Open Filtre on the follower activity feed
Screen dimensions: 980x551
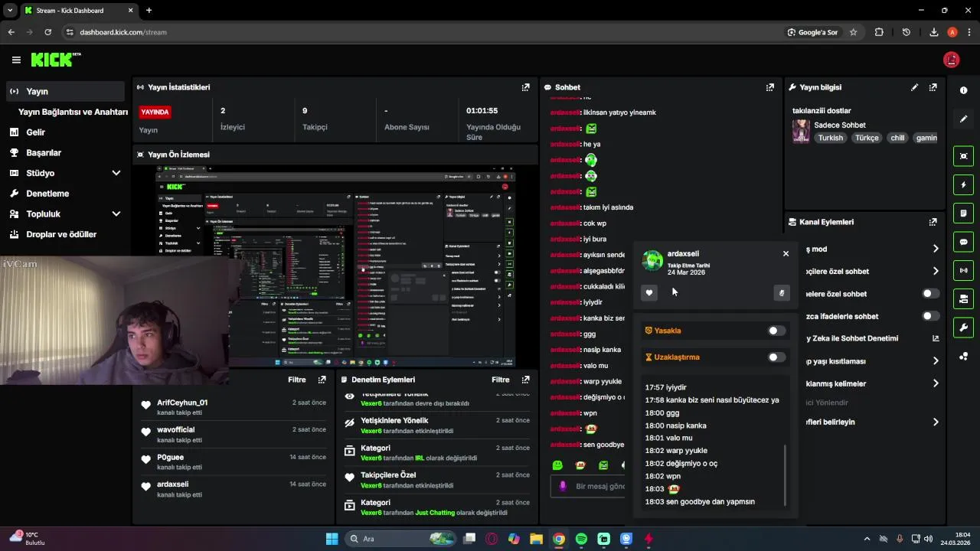tap(296, 380)
